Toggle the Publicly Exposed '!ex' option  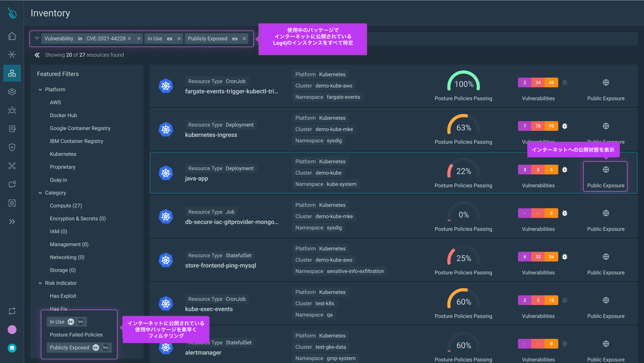tap(105, 347)
